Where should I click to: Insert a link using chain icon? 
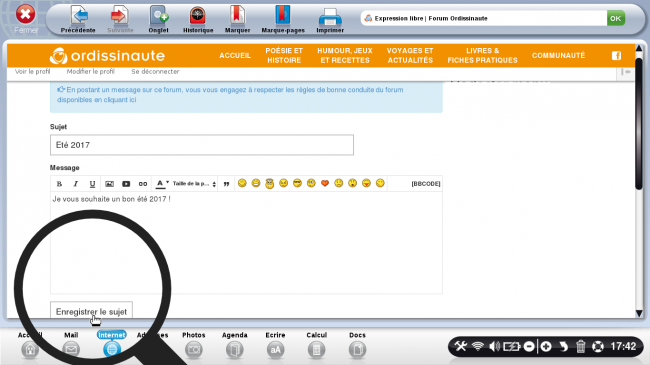(x=143, y=184)
